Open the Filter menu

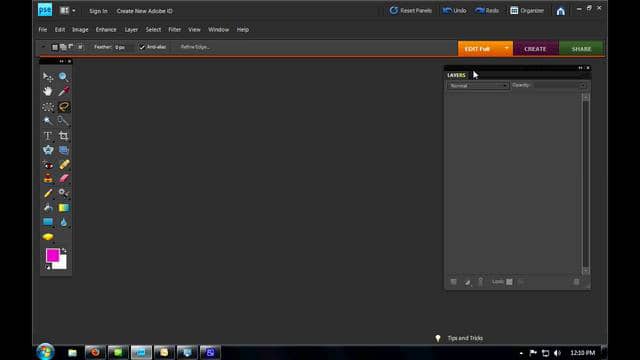click(174, 29)
